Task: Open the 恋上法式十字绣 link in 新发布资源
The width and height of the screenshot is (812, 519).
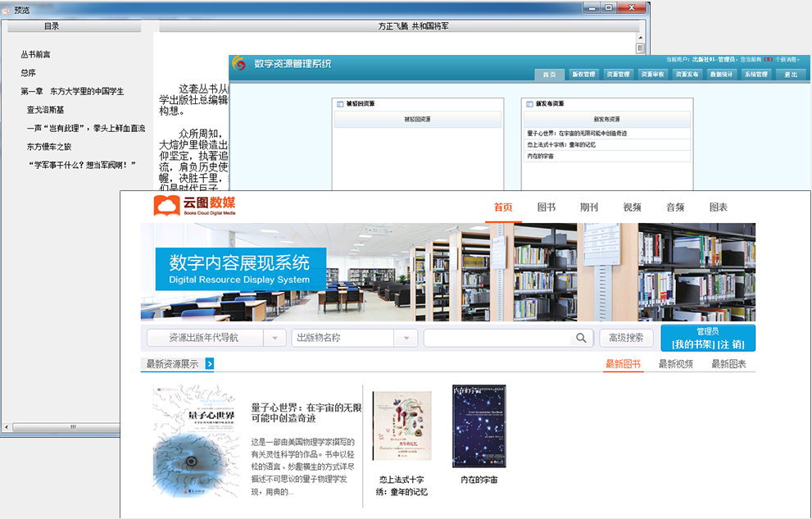Action: point(560,144)
